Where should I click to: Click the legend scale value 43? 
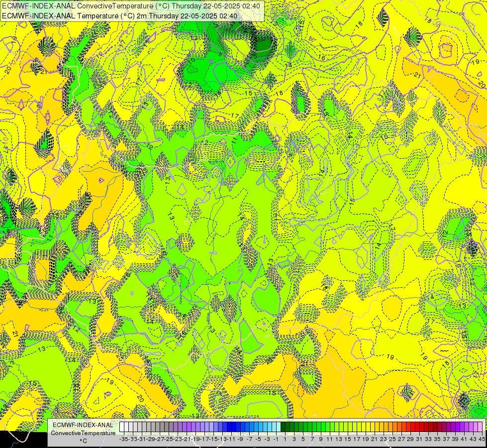pyautogui.click(x=473, y=439)
